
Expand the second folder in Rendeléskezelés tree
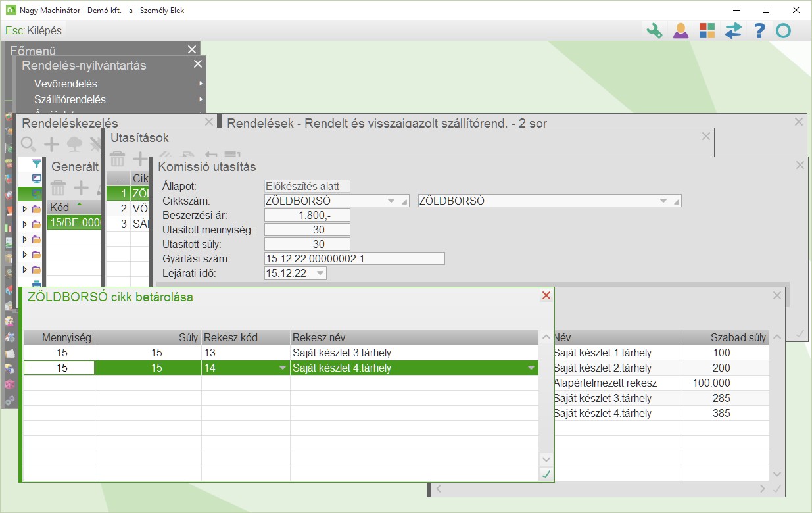pyautogui.click(x=25, y=224)
